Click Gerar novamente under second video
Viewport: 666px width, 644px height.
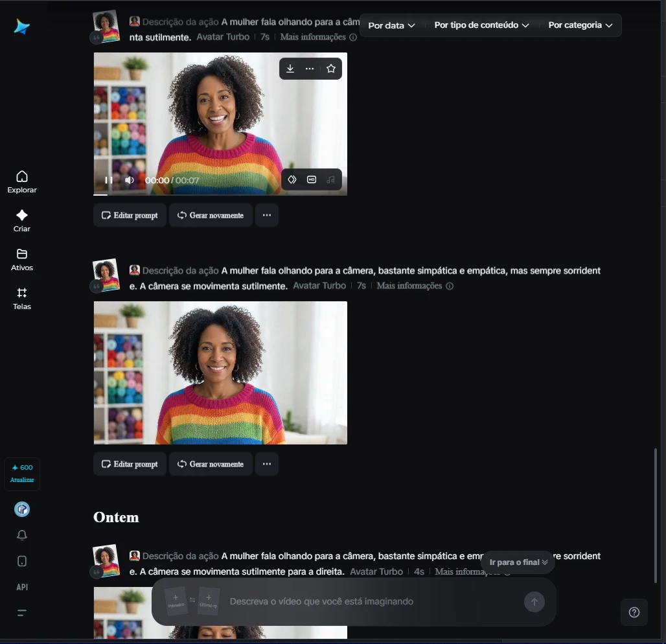point(211,465)
